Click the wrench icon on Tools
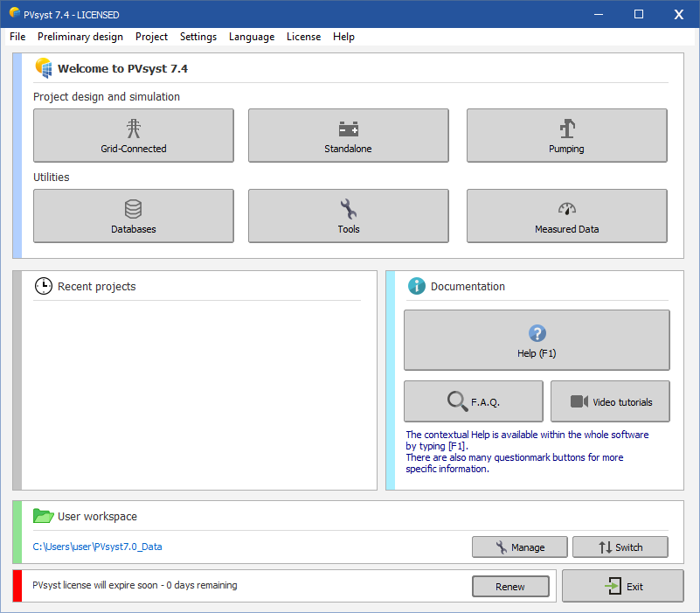The width and height of the screenshot is (700, 613). pyautogui.click(x=348, y=209)
